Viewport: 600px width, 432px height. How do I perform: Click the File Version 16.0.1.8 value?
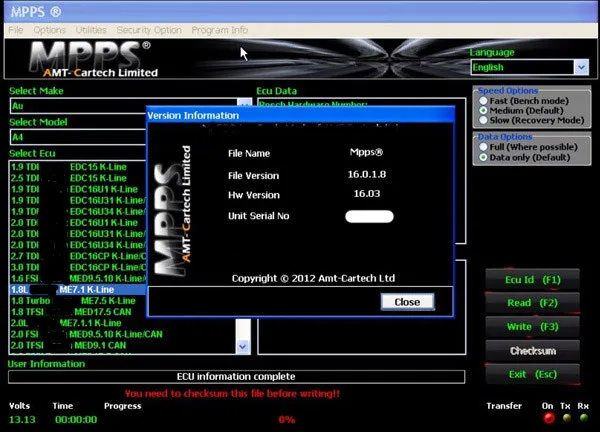click(x=367, y=174)
